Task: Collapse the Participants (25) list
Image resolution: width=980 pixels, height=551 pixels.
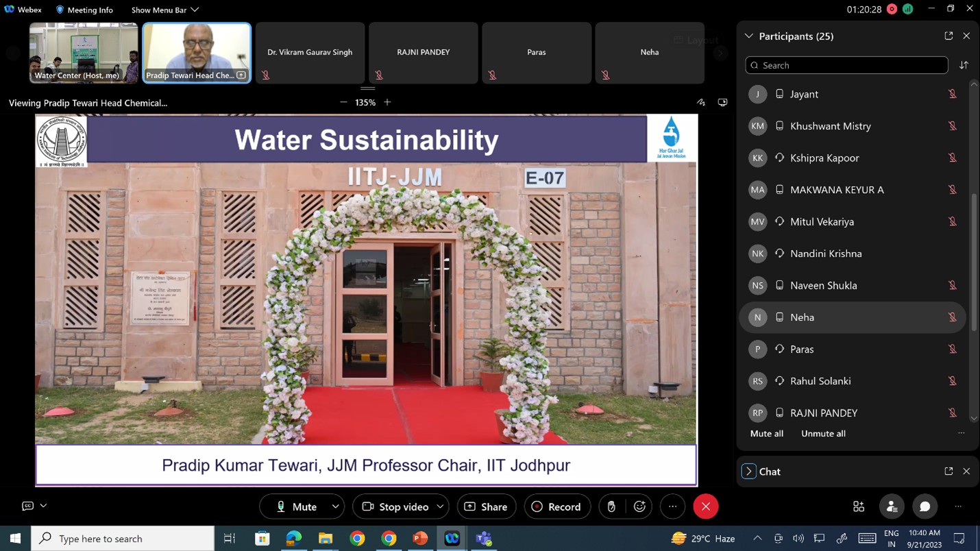Action: [x=748, y=36]
